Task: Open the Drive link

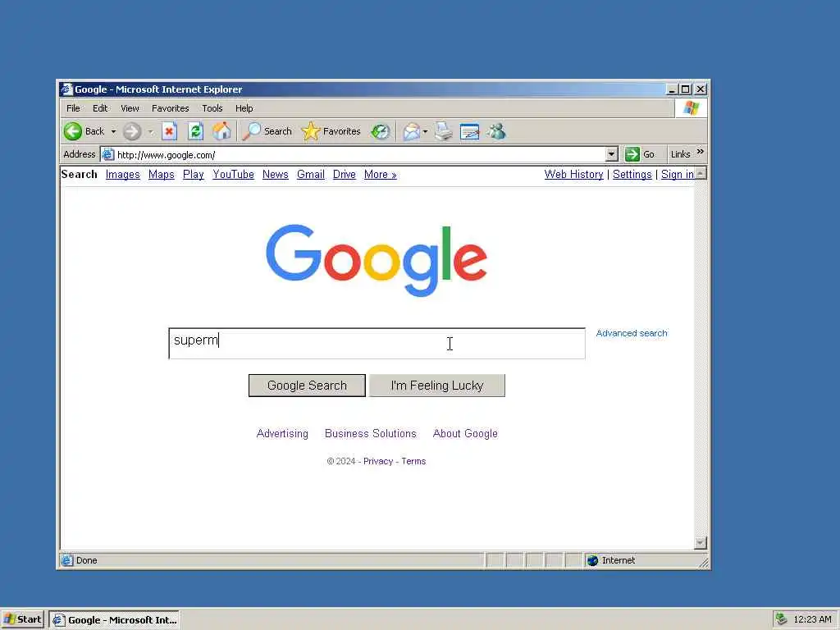Action: [345, 175]
